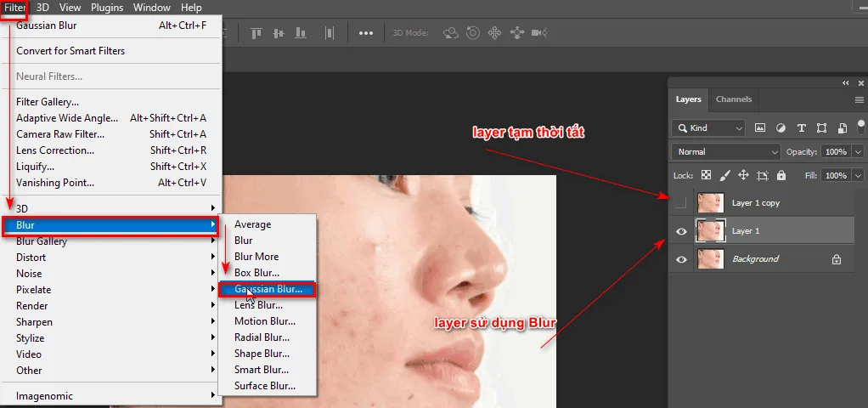Open the Opacity slider dropdown arrow
The width and height of the screenshot is (868, 408).
(x=859, y=152)
